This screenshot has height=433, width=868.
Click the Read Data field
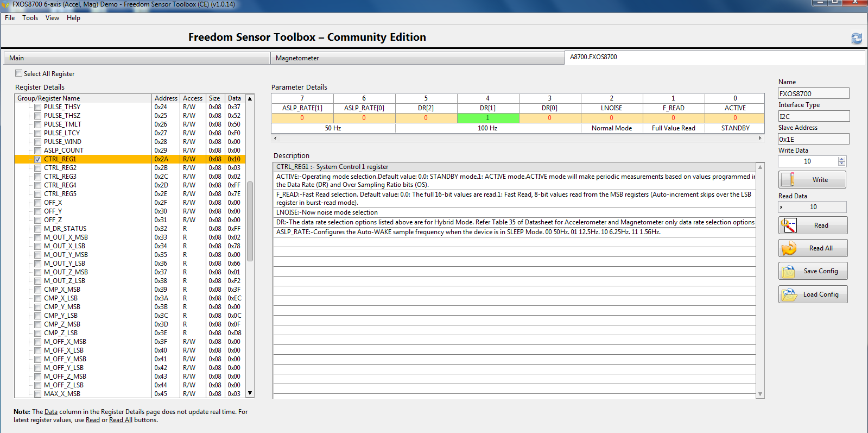(812, 207)
